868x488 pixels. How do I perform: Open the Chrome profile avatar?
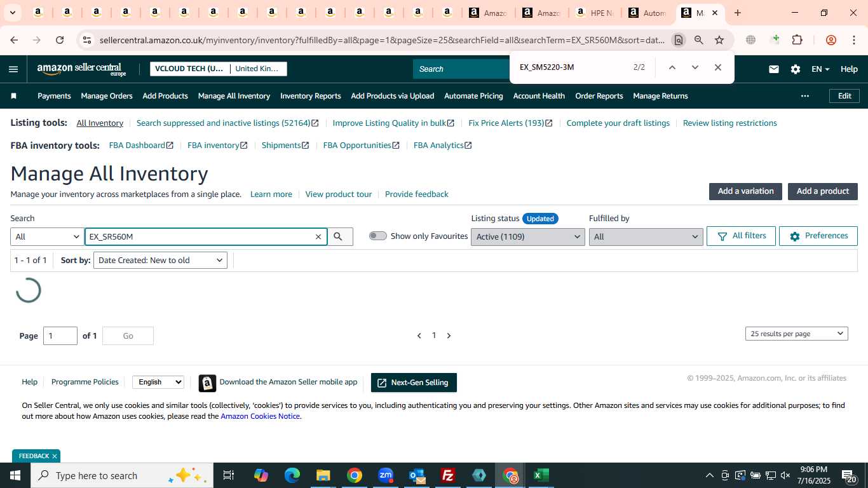tap(831, 40)
